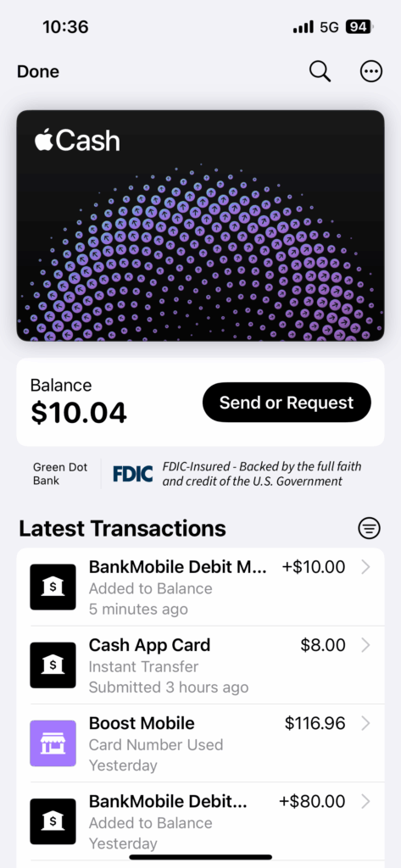Tap the purple store icon for Boost Mobile
The width and height of the screenshot is (401, 868).
point(53,743)
